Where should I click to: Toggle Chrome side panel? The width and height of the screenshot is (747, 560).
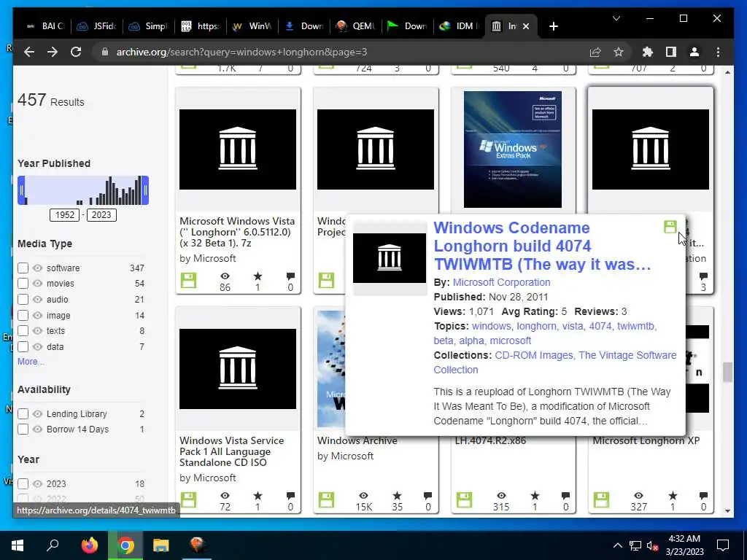pyautogui.click(x=671, y=52)
